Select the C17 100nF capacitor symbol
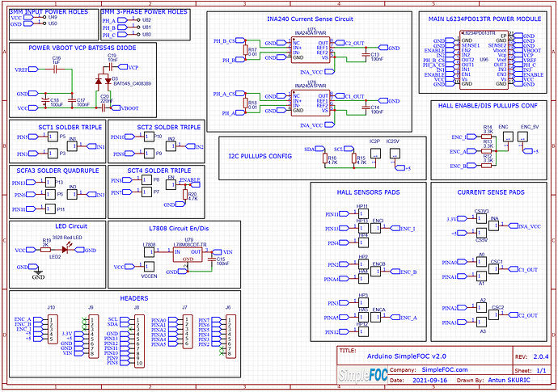The height and width of the screenshot is (392, 558). 71,100
